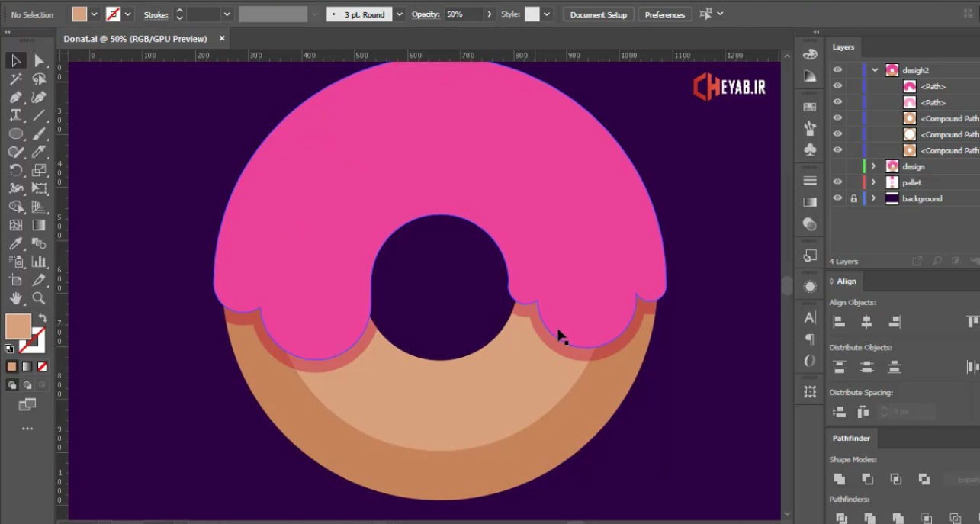
Task: Select the Selection tool (black arrow)
Action: [16, 60]
